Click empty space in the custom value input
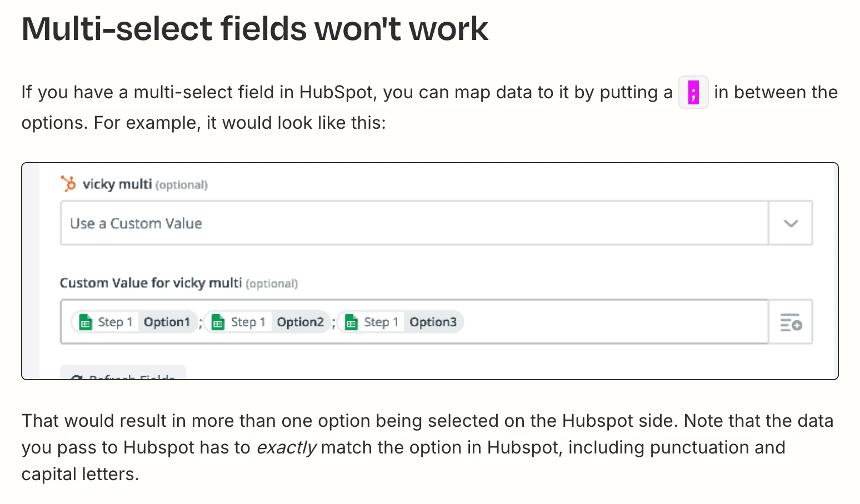The width and height of the screenshot is (860, 504). [614, 322]
